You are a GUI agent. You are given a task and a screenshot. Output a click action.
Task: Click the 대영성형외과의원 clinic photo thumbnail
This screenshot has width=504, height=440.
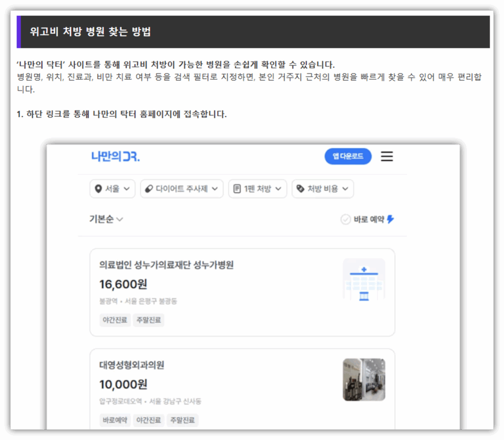pyautogui.click(x=364, y=379)
